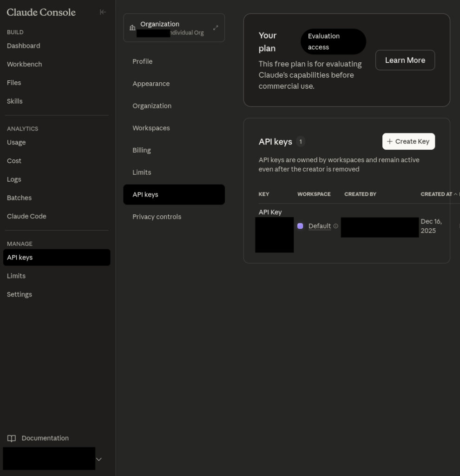Open Privacy controls settings

click(157, 217)
